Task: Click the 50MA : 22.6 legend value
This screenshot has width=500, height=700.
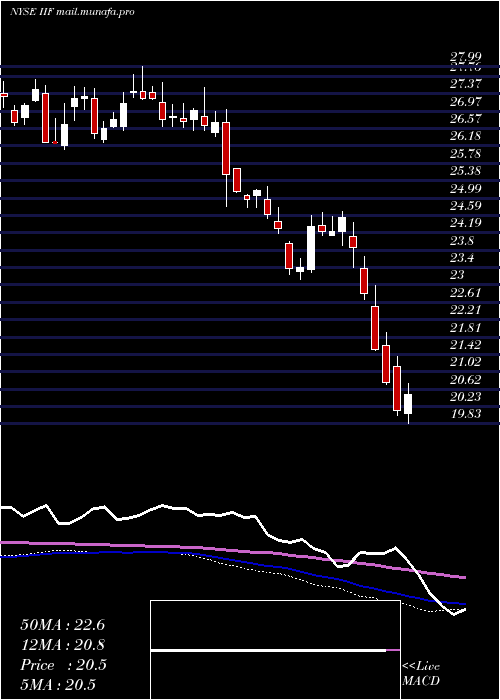Action: [x=63, y=625]
